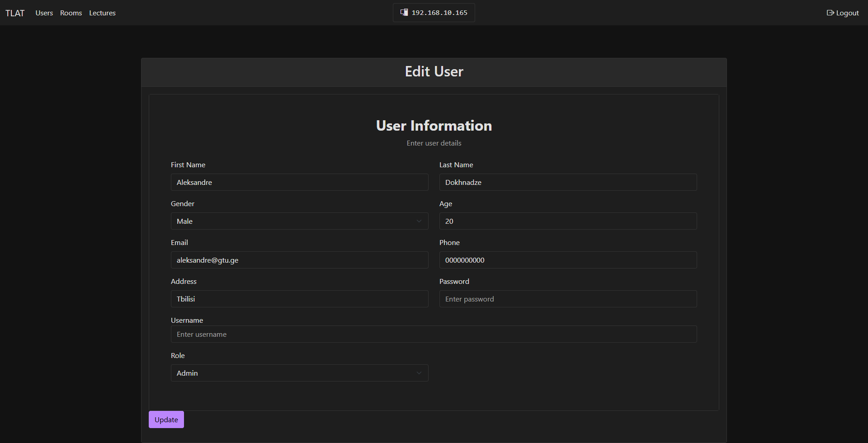868x443 pixels.
Task: Click the Address field with Tbilisi
Action: click(299, 299)
